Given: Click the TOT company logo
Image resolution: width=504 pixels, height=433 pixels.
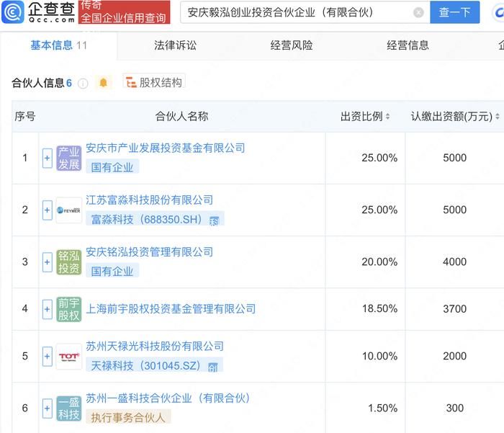Looking at the screenshot, I should point(69,356).
